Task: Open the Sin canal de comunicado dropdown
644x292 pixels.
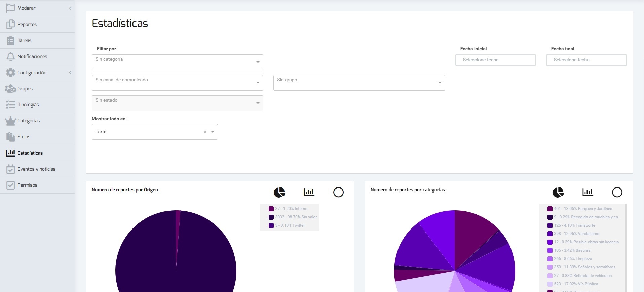Action: pyautogui.click(x=177, y=83)
